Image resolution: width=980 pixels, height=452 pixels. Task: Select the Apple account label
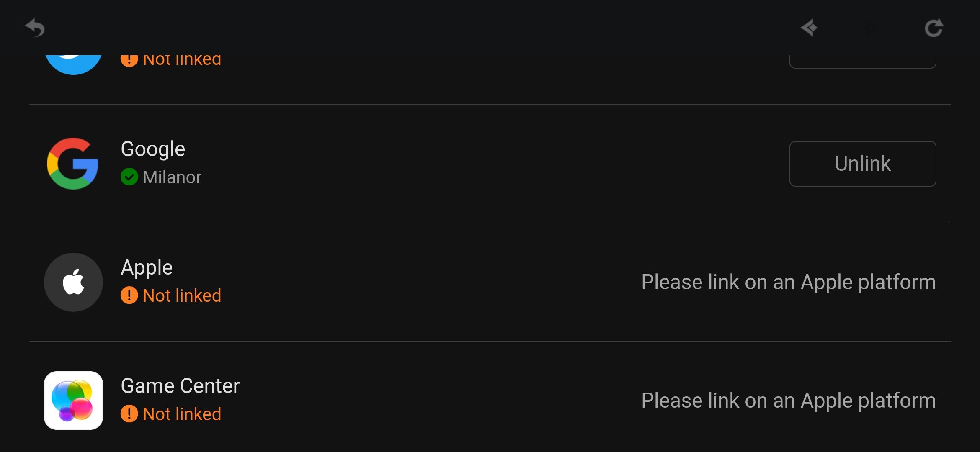point(147,267)
